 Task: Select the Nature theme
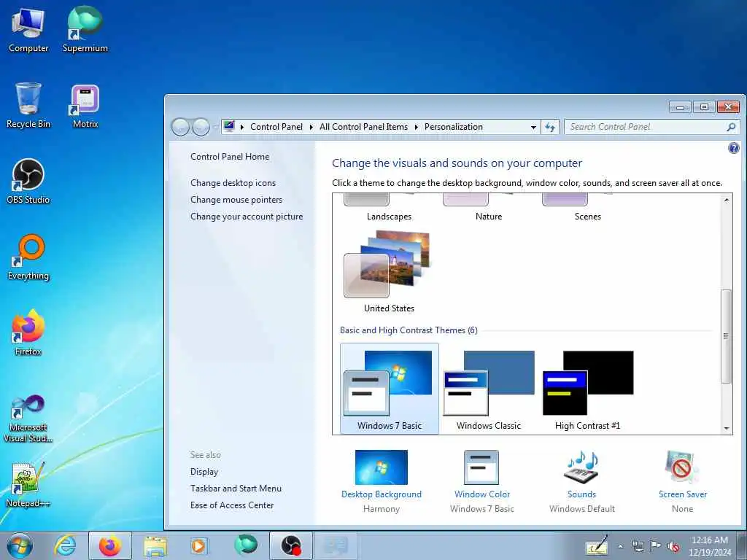click(489, 208)
